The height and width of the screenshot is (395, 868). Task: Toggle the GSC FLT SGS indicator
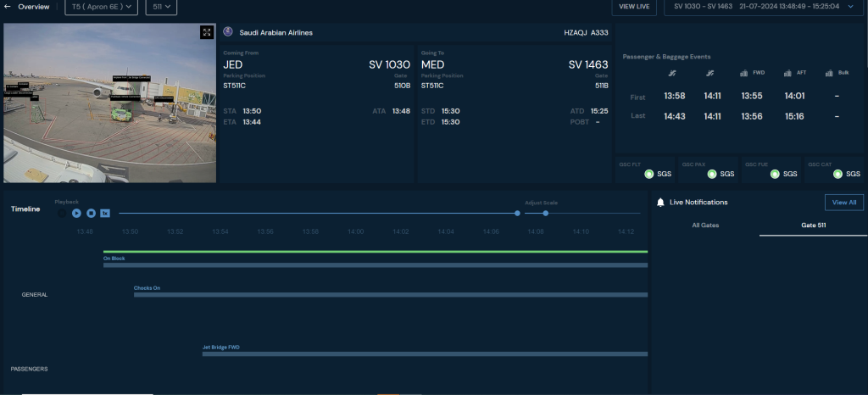[649, 174]
